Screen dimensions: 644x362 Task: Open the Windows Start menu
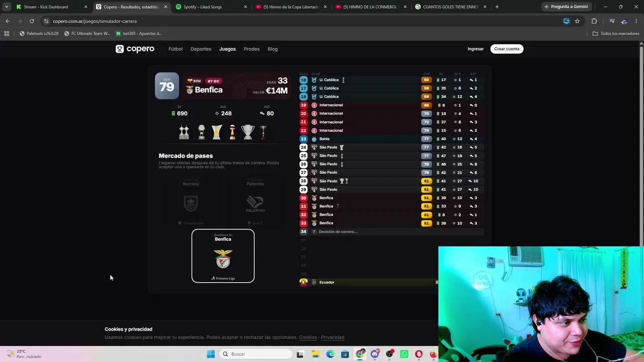coord(211,354)
